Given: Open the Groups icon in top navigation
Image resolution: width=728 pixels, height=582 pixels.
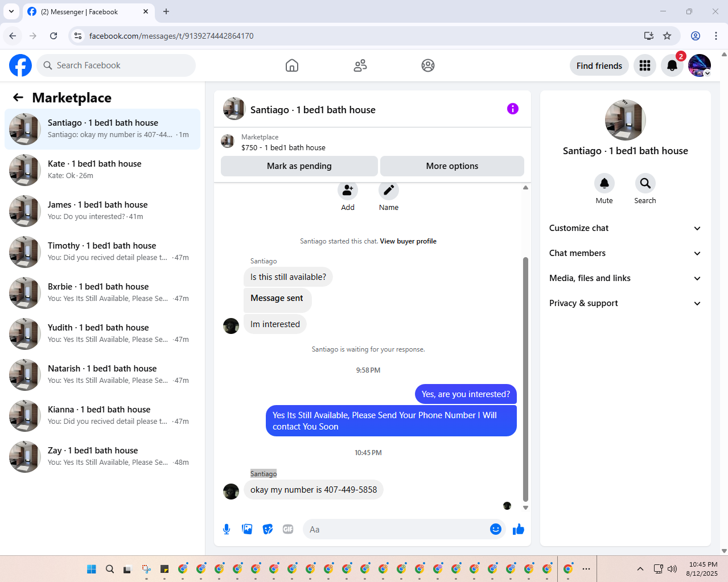Looking at the screenshot, I should click(x=428, y=65).
